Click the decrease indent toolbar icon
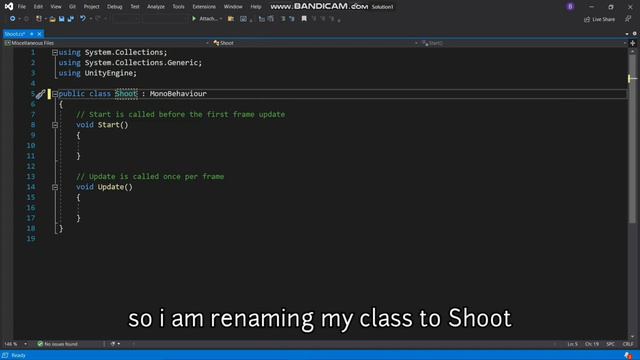 pyautogui.click(x=262, y=19)
